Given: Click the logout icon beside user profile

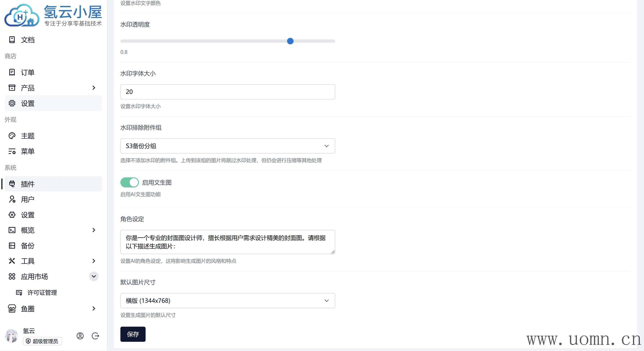Looking at the screenshot, I should [95, 336].
